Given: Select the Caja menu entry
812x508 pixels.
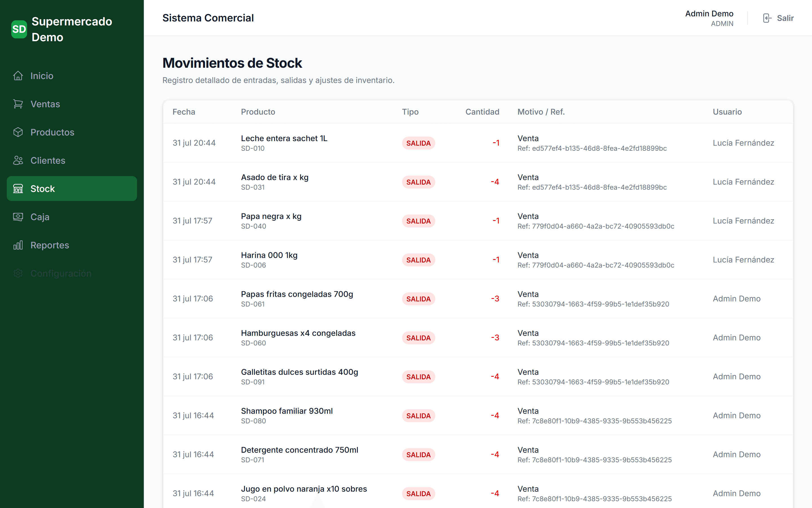Looking at the screenshot, I should pos(72,217).
